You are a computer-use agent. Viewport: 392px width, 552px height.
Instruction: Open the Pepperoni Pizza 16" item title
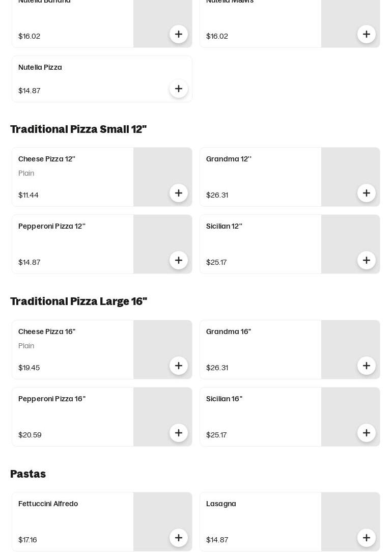[52, 399]
